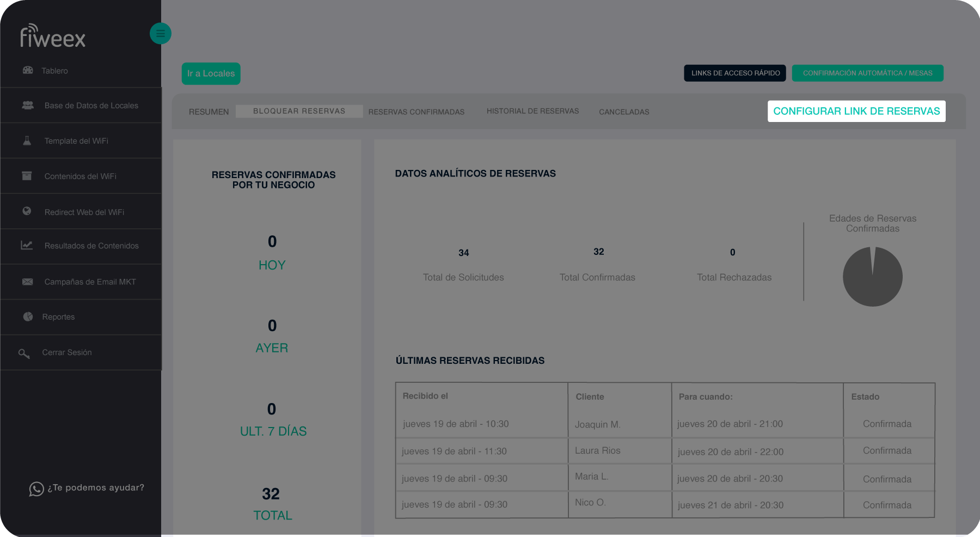Screen dimensions: 980x537
Task: Toggle sidebar with green hamburger button
Action: pos(160,34)
